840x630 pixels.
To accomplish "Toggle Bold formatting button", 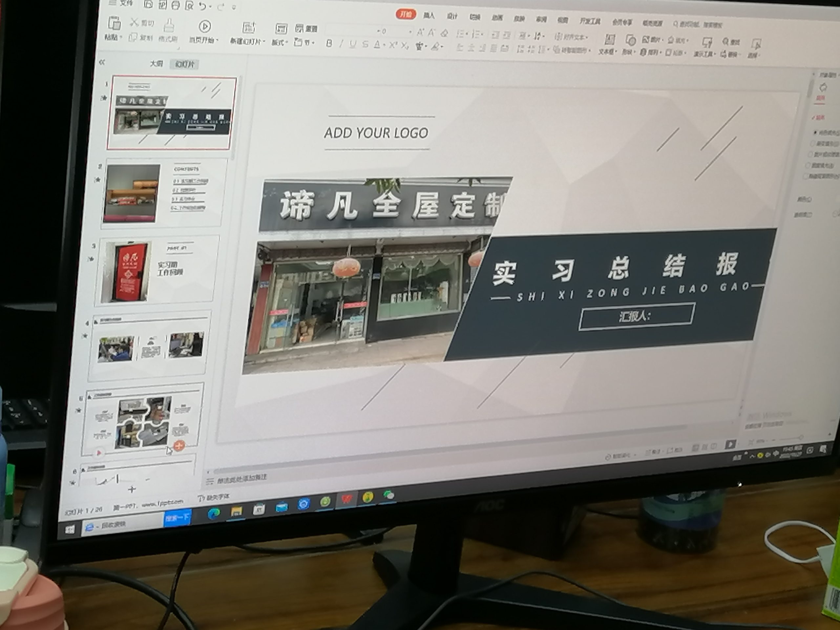I will tap(329, 44).
